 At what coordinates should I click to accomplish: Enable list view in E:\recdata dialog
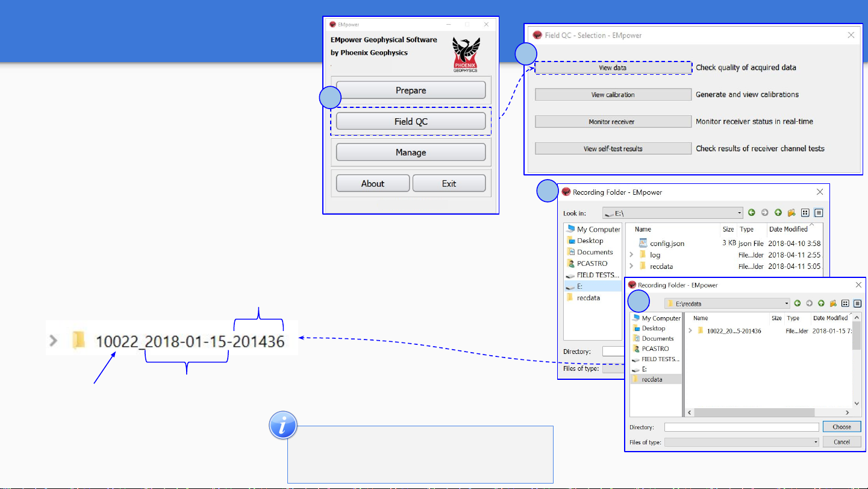click(846, 303)
